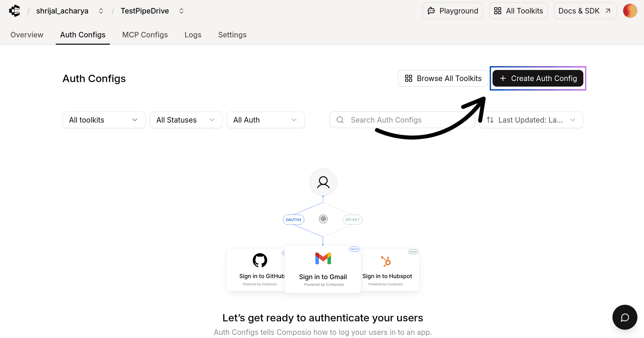
Task: Open the chat support bubble
Action: [x=625, y=317]
